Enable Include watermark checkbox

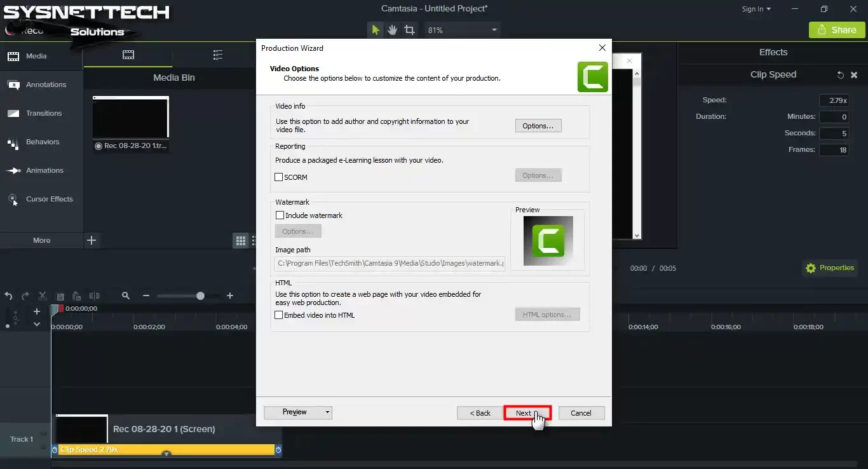click(x=280, y=215)
